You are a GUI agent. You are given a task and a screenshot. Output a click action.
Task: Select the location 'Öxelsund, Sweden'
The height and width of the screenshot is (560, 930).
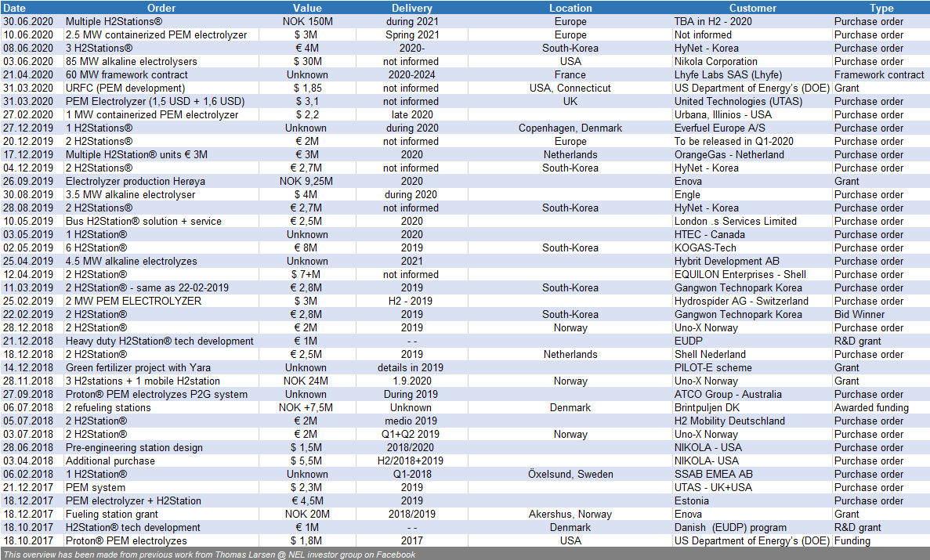click(570, 475)
